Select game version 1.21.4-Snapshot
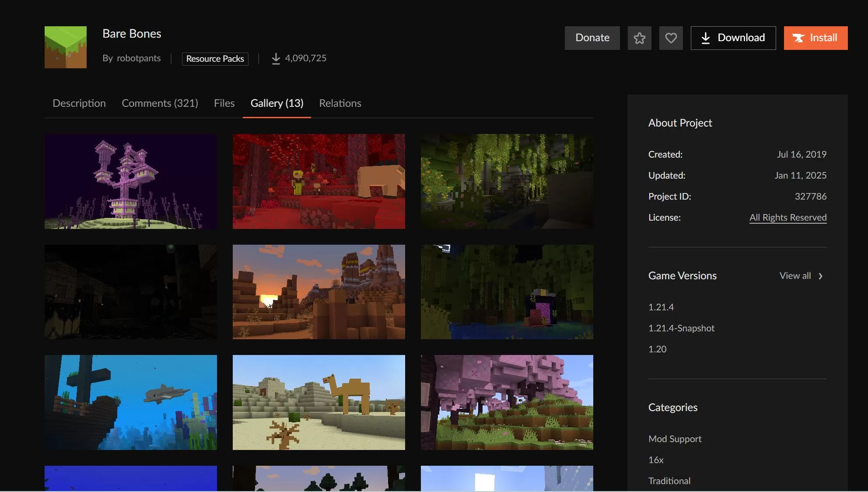The image size is (868, 492). (681, 328)
